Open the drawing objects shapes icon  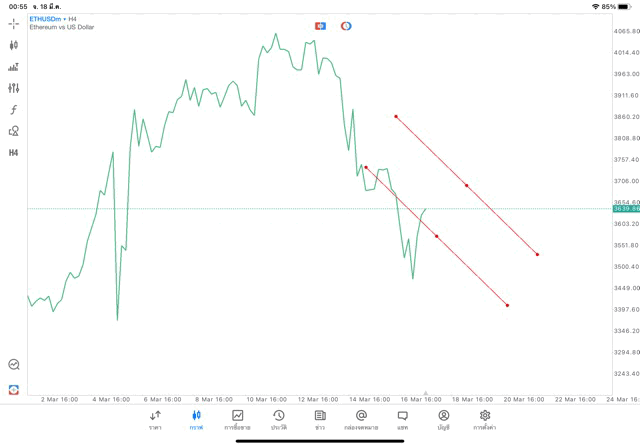coord(13,131)
